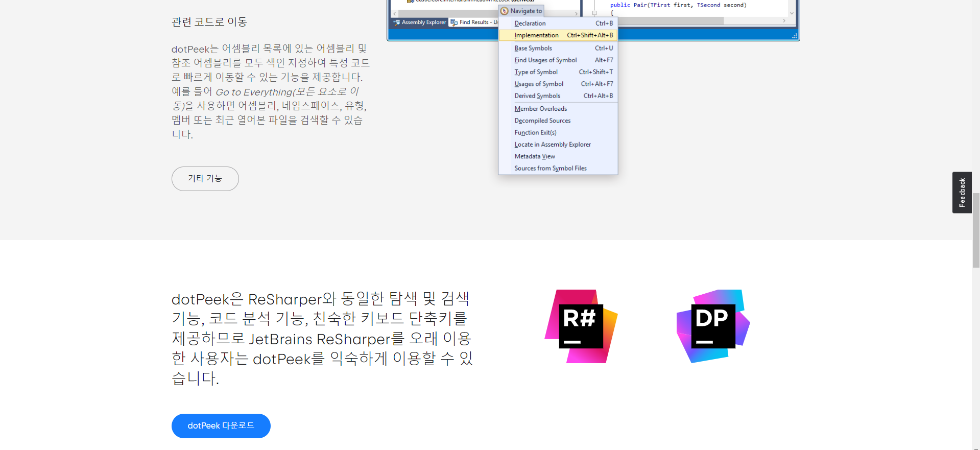Click the dotPeek DP logo
The image size is (980, 450).
pos(713,326)
